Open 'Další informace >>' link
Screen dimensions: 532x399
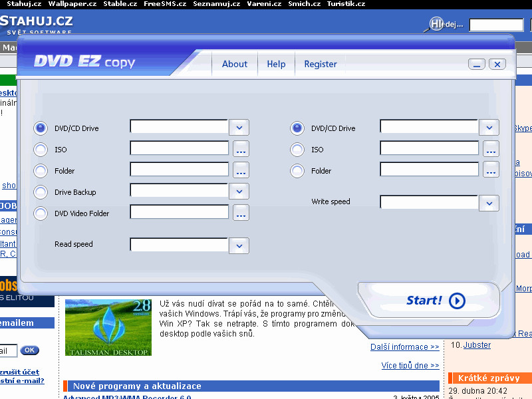tap(405, 346)
